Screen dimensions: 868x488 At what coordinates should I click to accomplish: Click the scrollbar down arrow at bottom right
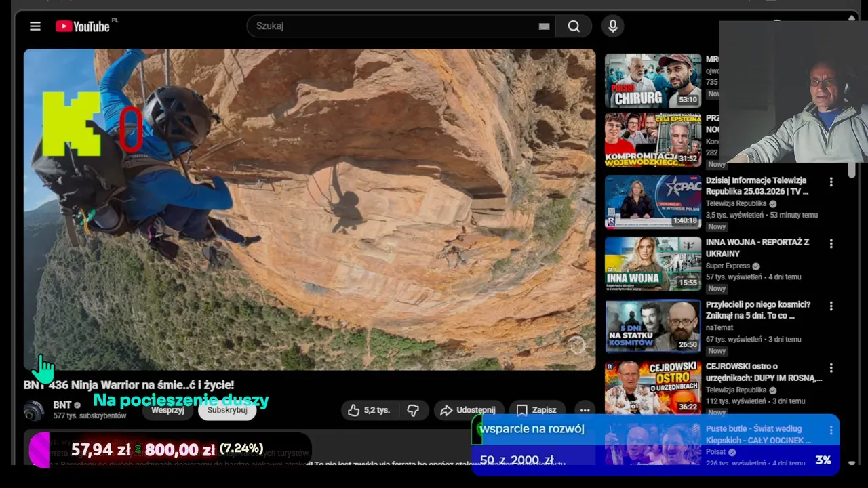tap(852, 464)
